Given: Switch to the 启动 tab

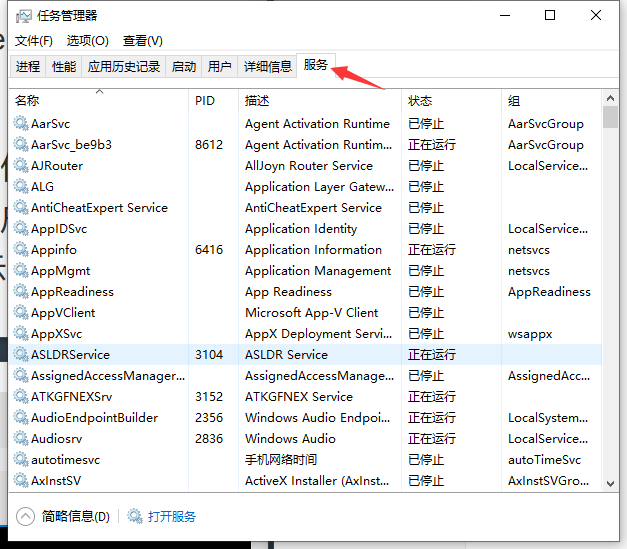Looking at the screenshot, I should 184,66.
